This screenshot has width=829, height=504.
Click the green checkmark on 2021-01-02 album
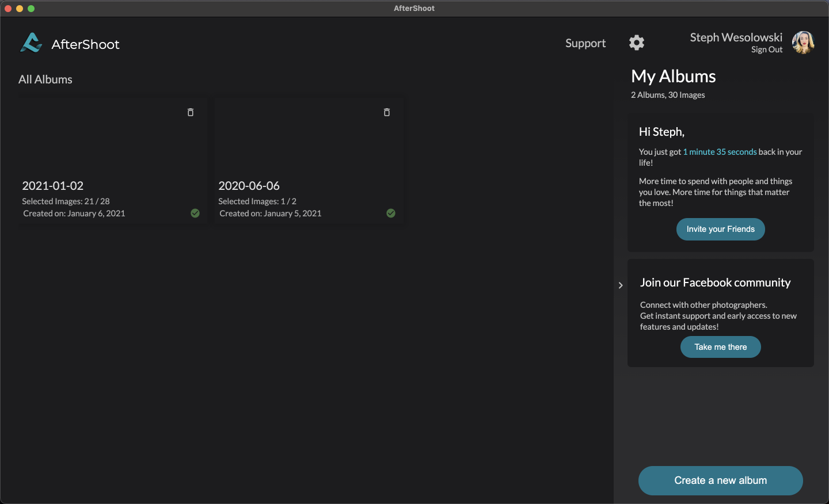point(195,213)
